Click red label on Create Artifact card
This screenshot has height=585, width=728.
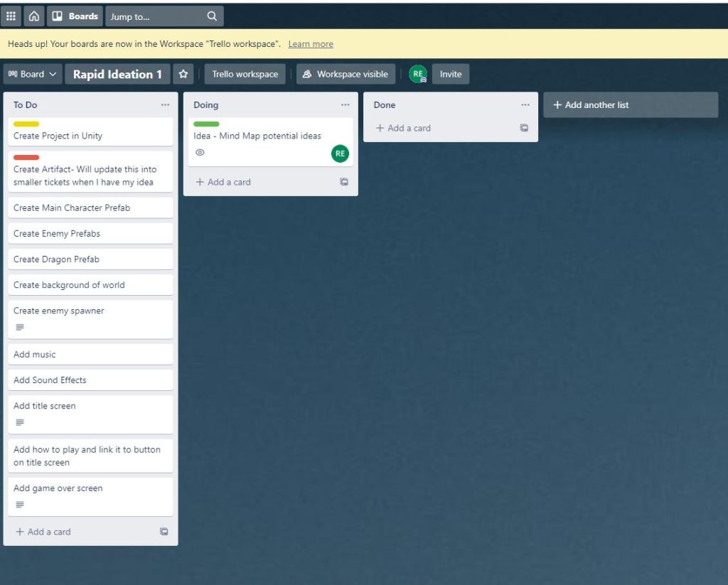click(x=26, y=158)
